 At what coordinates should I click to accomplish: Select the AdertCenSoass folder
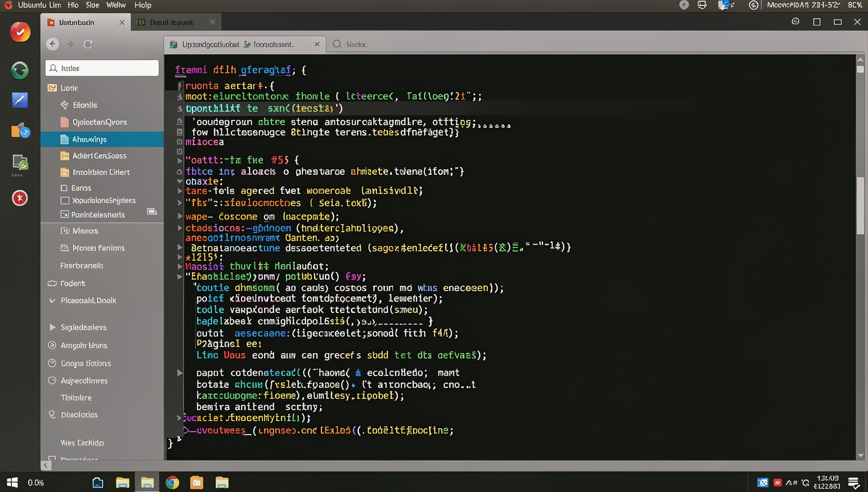pos(102,156)
